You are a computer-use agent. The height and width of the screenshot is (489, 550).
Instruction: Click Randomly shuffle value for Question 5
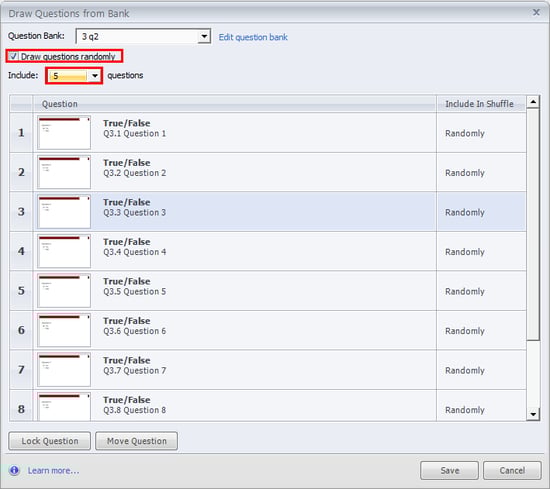point(465,292)
